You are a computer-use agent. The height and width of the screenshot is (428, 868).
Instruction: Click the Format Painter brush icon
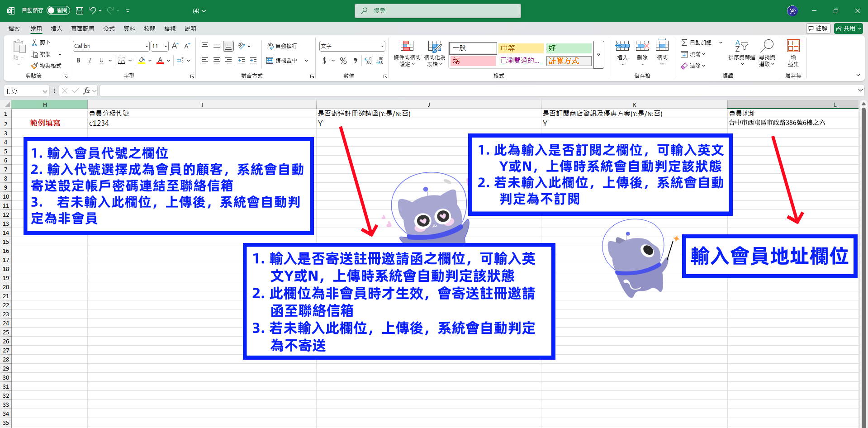(x=34, y=66)
